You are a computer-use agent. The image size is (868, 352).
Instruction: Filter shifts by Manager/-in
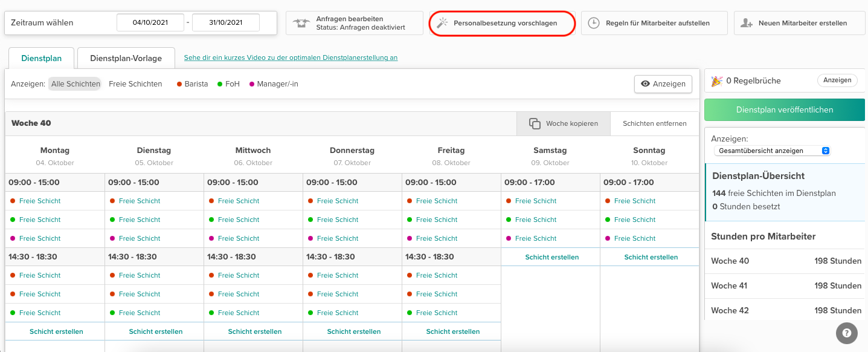click(274, 84)
